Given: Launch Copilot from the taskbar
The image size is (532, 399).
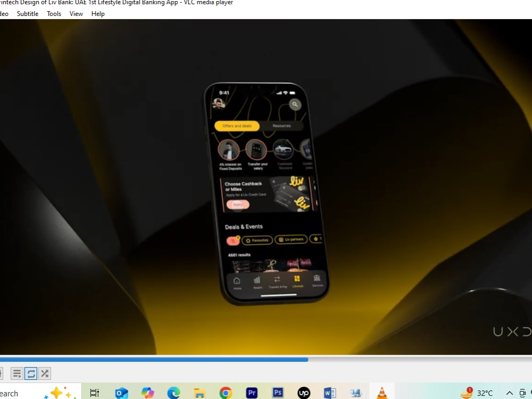Looking at the screenshot, I should click(x=147, y=393).
